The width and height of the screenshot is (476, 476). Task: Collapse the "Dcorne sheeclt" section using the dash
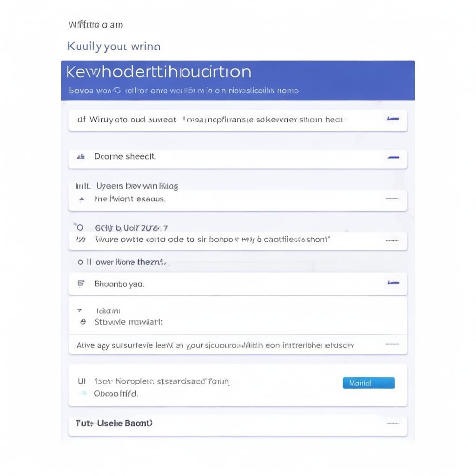pos(393,157)
